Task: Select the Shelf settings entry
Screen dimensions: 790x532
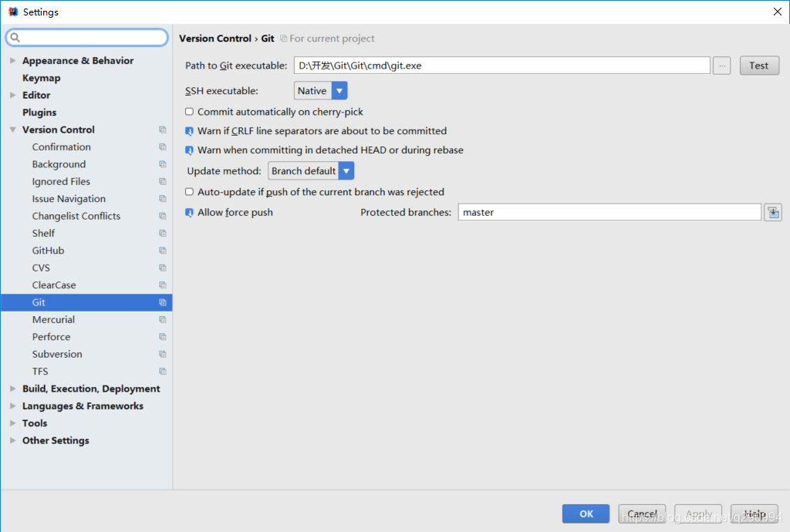Action: pyautogui.click(x=43, y=233)
